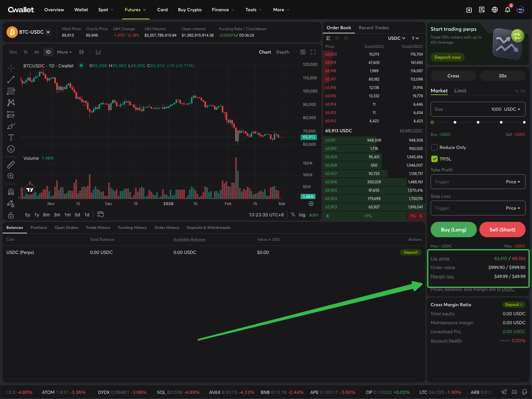Switch to the Recent Trades tab
Screen dimensions: 532x399
[373, 28]
